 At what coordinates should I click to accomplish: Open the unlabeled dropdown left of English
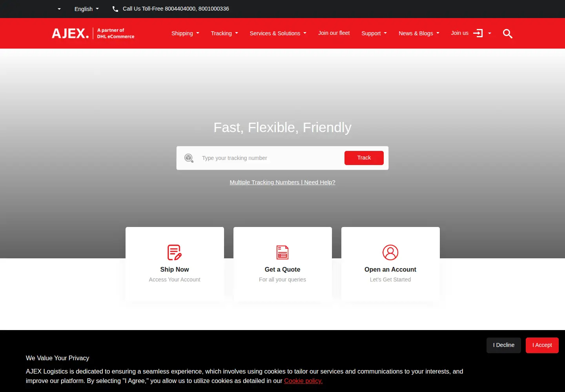click(59, 9)
